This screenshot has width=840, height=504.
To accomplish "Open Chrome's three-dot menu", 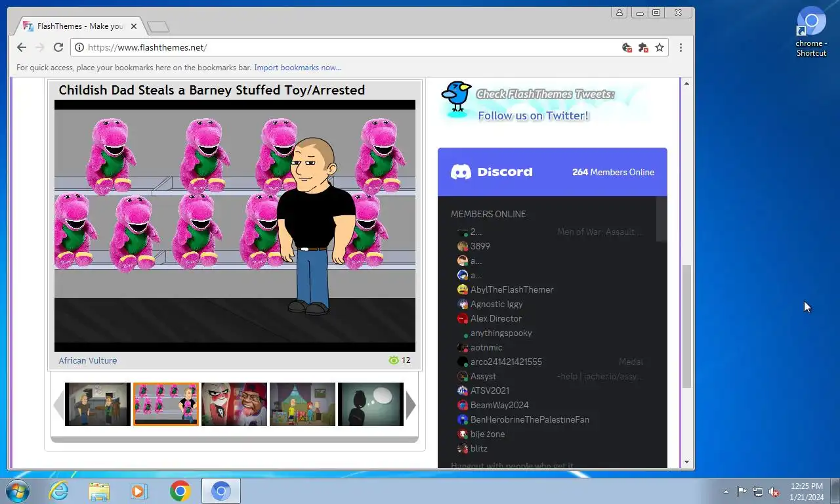I will click(681, 47).
